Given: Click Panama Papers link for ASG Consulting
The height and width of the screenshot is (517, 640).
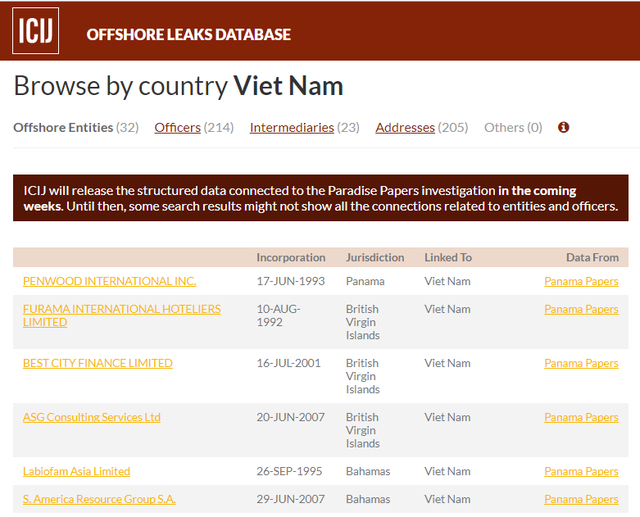Looking at the screenshot, I should pyautogui.click(x=581, y=418).
